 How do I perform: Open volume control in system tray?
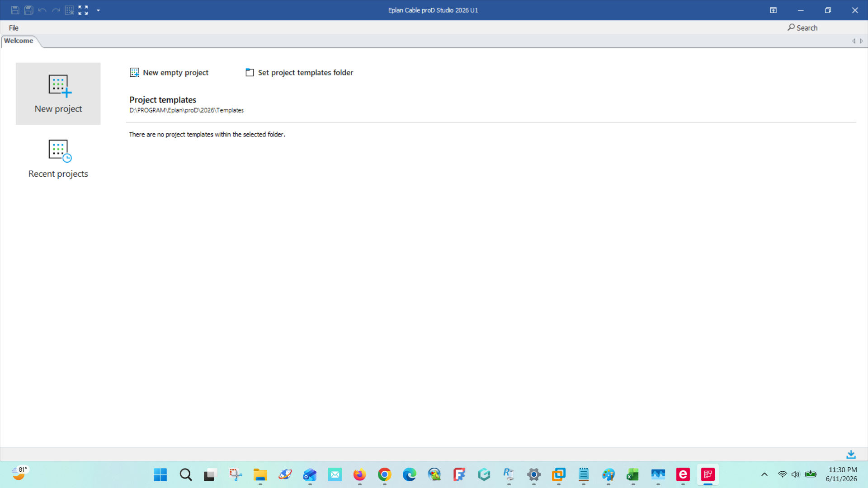pyautogui.click(x=796, y=474)
